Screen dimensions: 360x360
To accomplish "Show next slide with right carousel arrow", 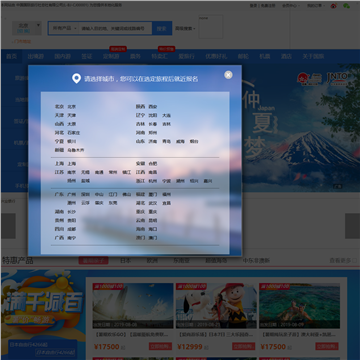I will [x=352, y=226].
